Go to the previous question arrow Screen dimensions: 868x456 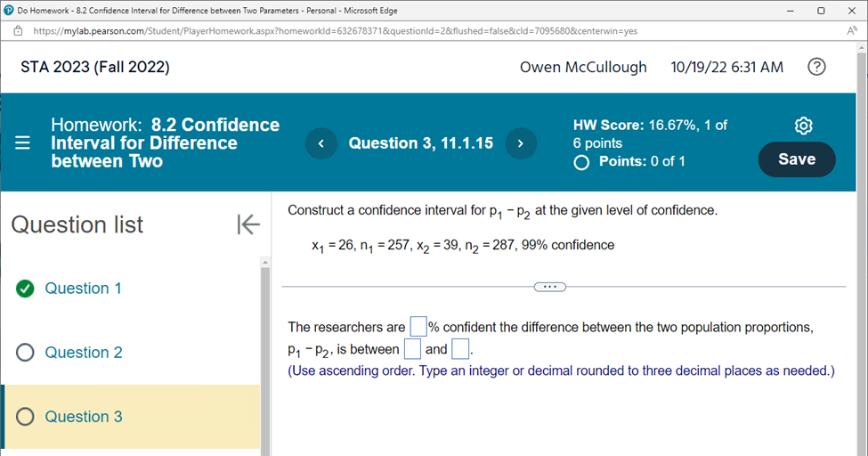(x=321, y=143)
